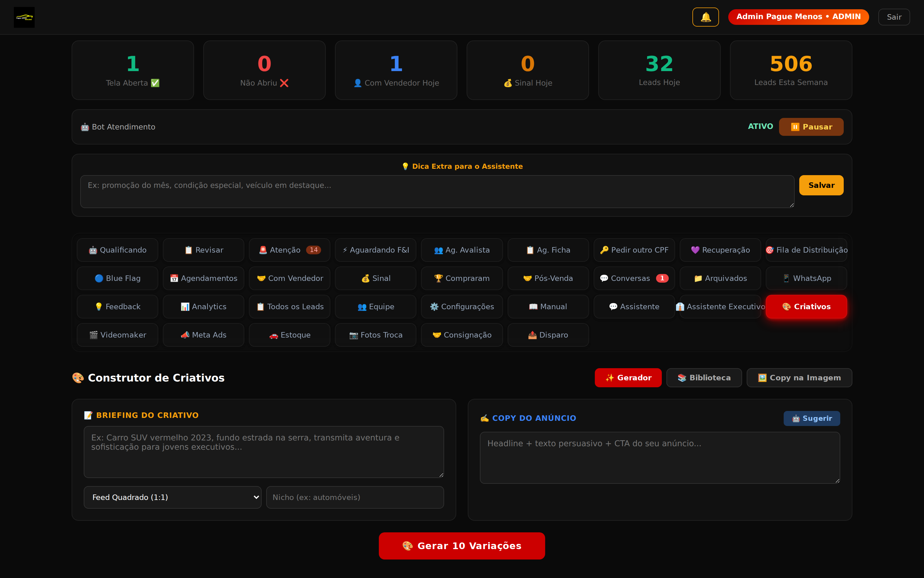Open the Estoque car tab

(289, 335)
